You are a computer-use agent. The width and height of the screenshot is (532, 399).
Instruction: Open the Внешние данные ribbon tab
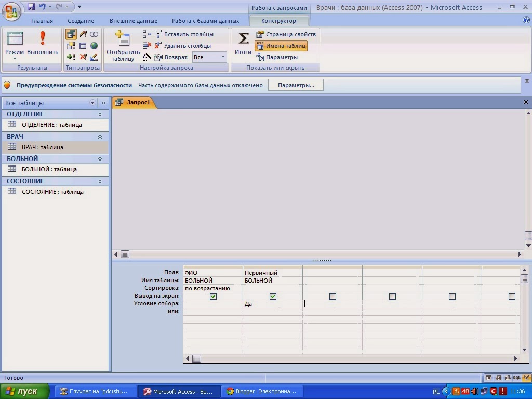134,21
